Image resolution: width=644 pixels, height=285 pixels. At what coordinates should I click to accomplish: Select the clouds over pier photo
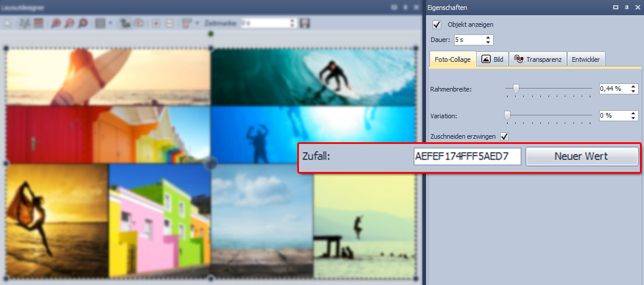[x=262, y=220]
